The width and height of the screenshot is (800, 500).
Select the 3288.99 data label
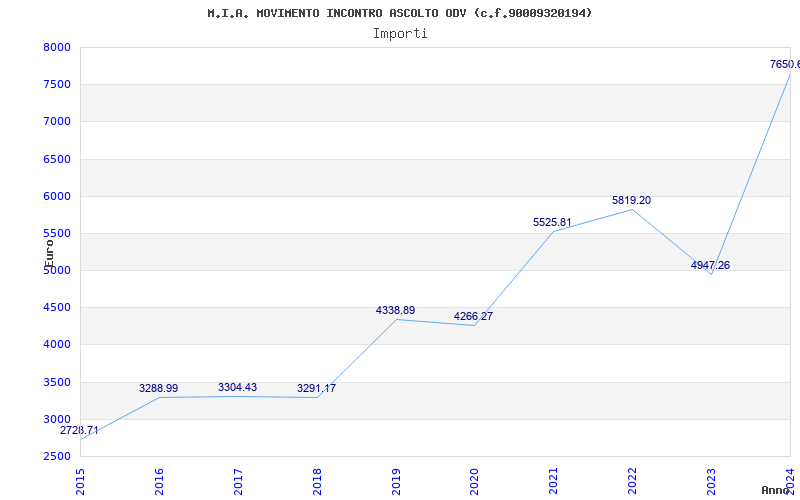pos(159,388)
